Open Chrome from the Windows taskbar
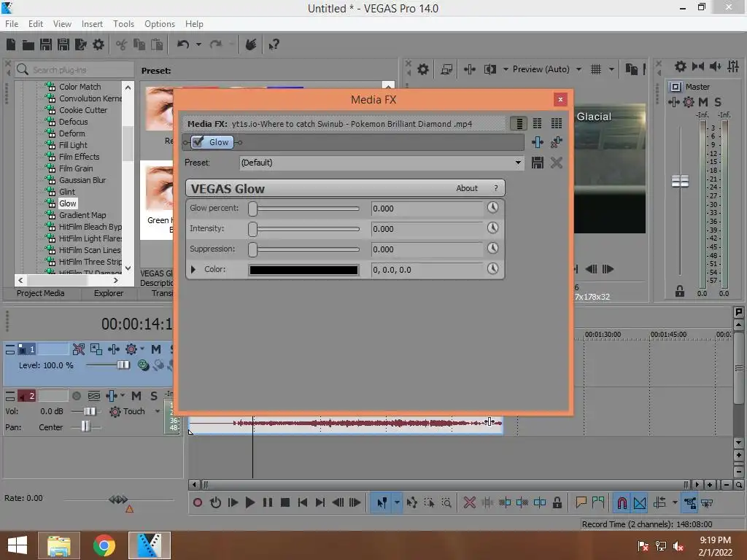Image resolution: width=747 pixels, height=560 pixels. [104, 545]
